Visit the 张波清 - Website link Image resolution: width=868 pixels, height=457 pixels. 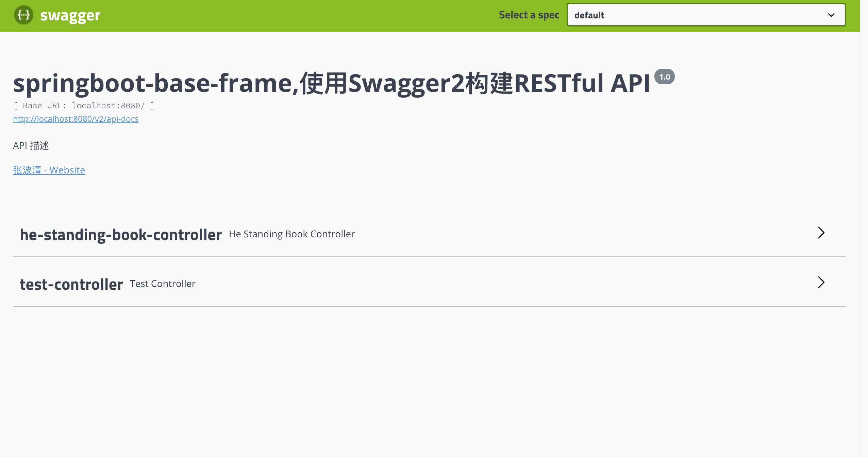[49, 170]
